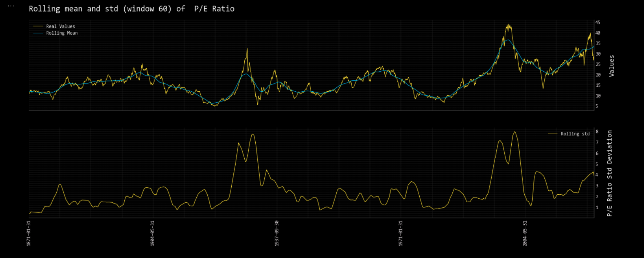Click the 45 tick on Values axis

point(598,23)
